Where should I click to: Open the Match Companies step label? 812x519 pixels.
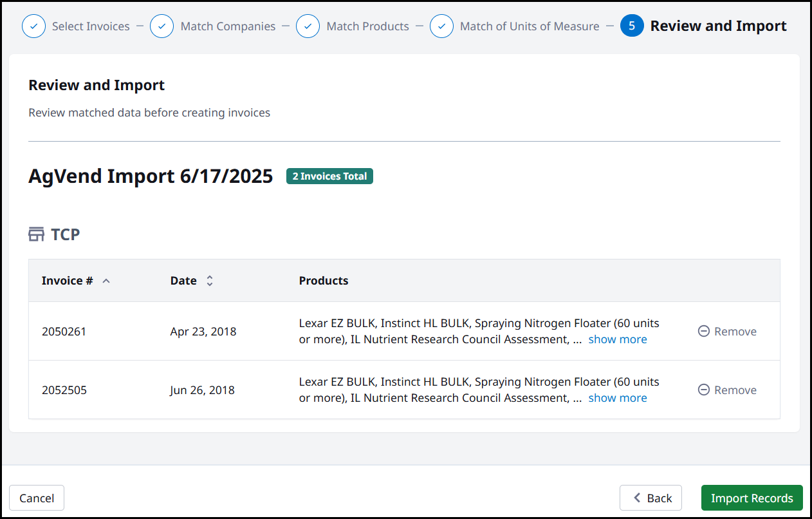(228, 26)
